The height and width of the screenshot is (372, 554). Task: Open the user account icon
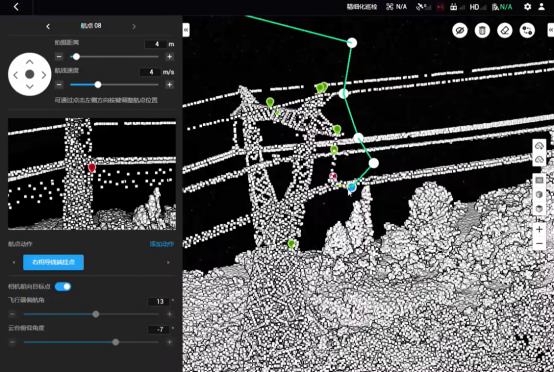[541, 7]
